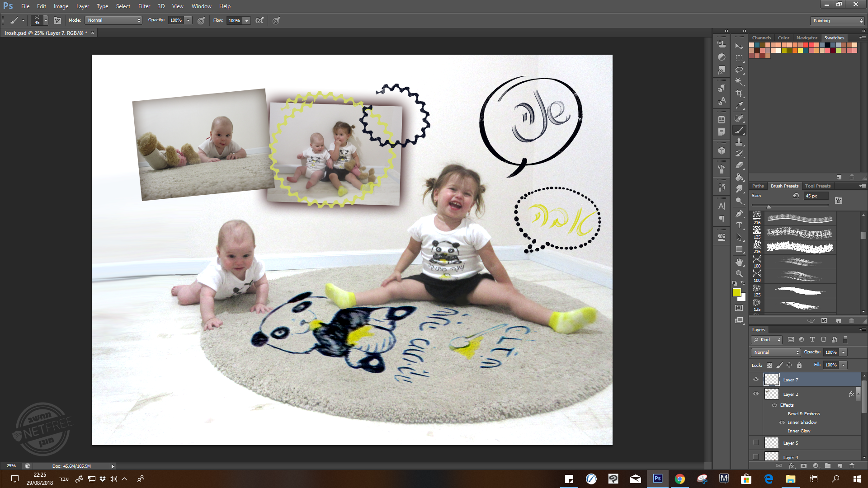The width and height of the screenshot is (868, 488).
Task: Select the Horizontal Type tool
Action: (x=739, y=225)
